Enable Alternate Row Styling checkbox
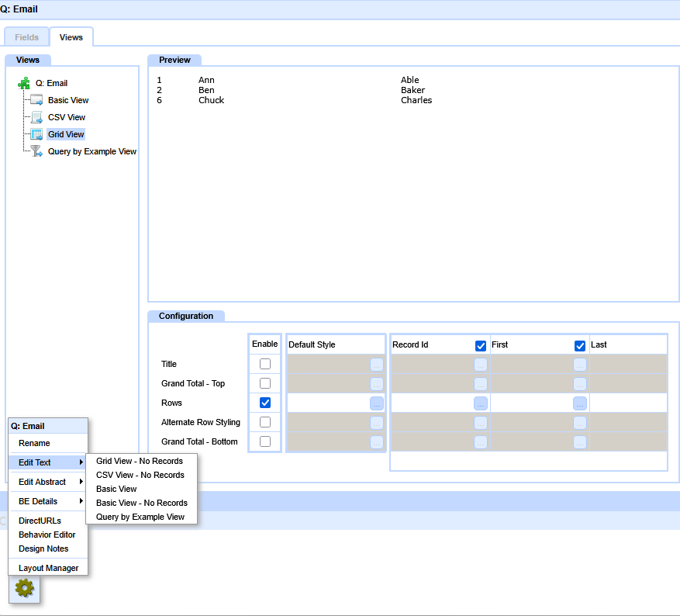Screen dimensions: 680x616 pyautogui.click(x=265, y=422)
